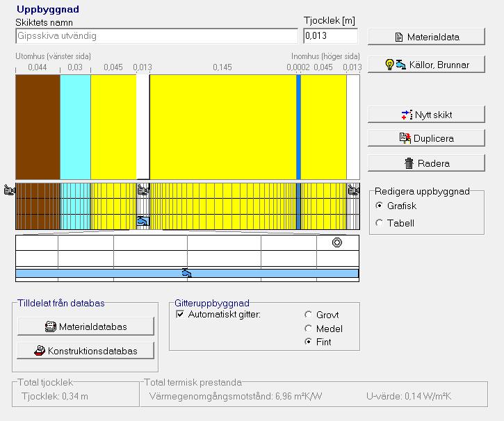The width and height of the screenshot is (504, 421).
Task: Select the white exterior gypsum layer 0,013
Action: coord(143,127)
